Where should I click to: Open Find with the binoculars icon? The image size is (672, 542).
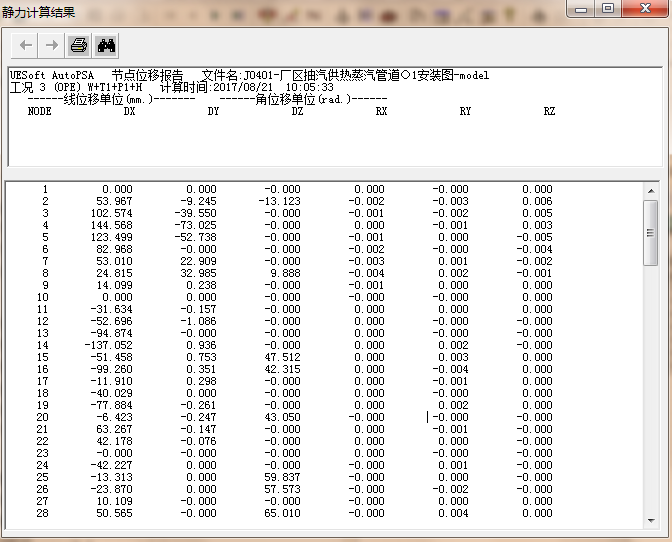[x=106, y=45]
